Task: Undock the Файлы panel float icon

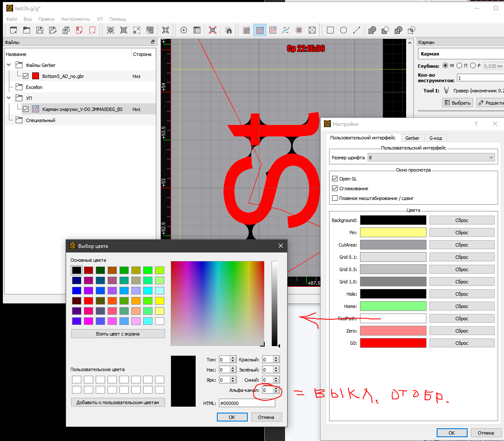Action: coord(153,42)
